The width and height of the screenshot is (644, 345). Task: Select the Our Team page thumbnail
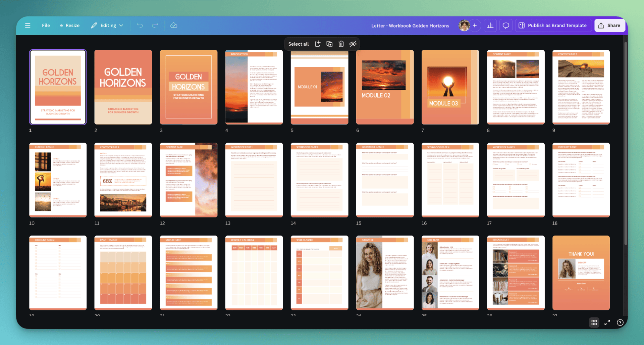click(x=450, y=273)
